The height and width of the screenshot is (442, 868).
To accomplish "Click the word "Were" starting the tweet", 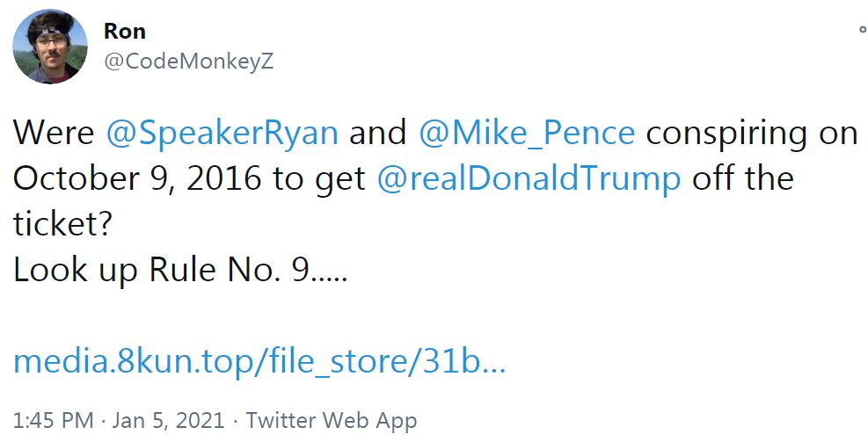I will [x=54, y=134].
